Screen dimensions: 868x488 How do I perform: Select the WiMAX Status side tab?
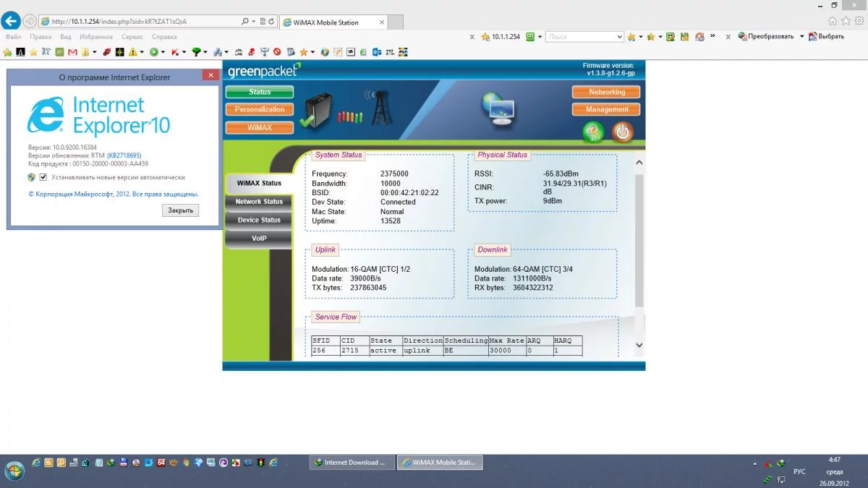tap(260, 183)
